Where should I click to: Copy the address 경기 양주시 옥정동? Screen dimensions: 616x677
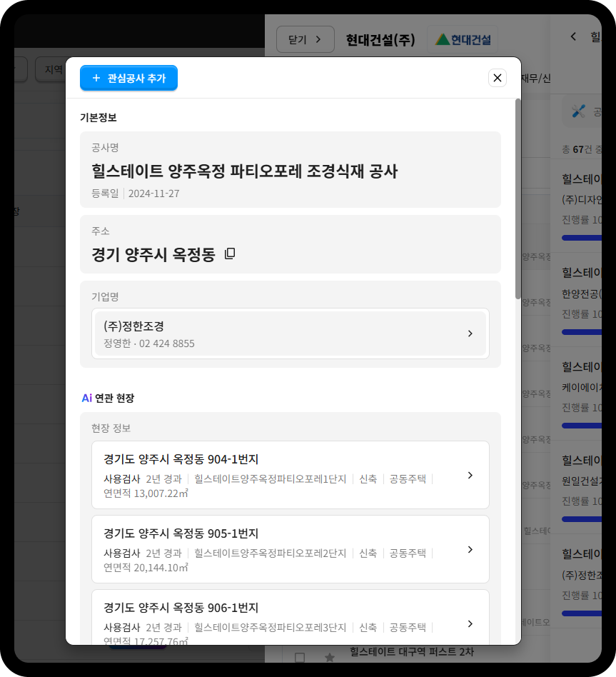point(230,254)
